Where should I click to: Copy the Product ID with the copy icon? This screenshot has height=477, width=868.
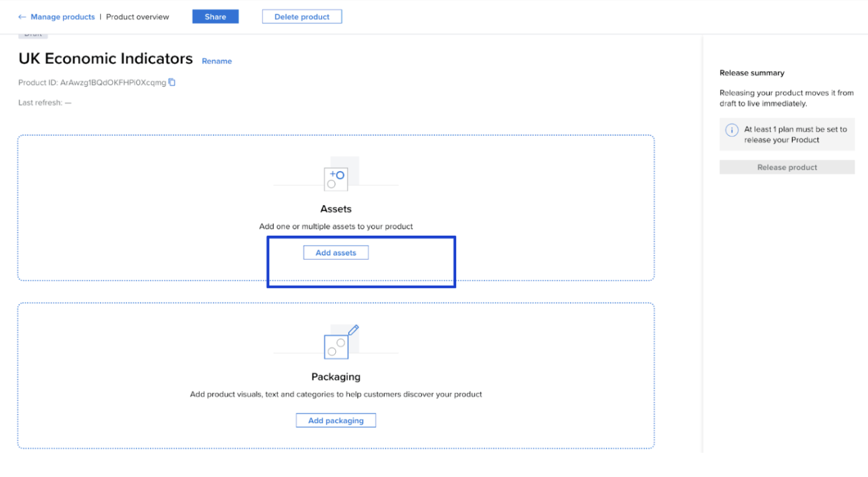click(172, 82)
